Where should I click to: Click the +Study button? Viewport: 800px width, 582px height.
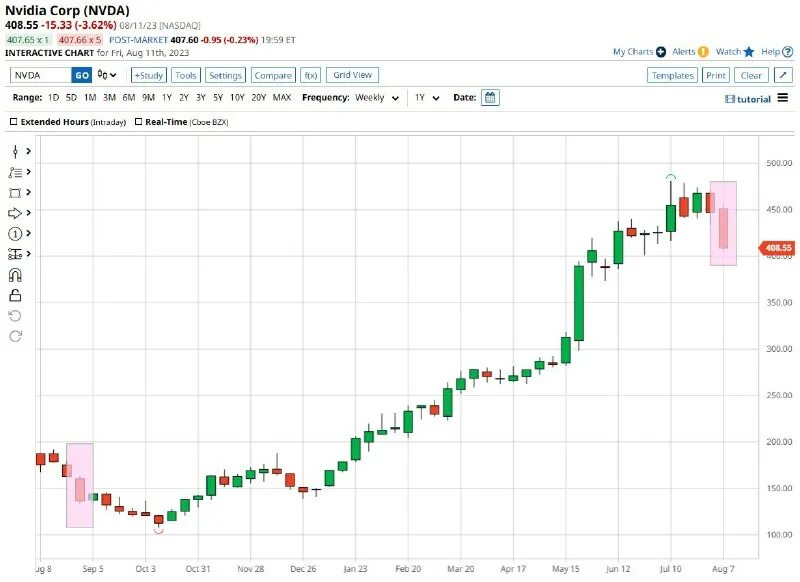148,75
